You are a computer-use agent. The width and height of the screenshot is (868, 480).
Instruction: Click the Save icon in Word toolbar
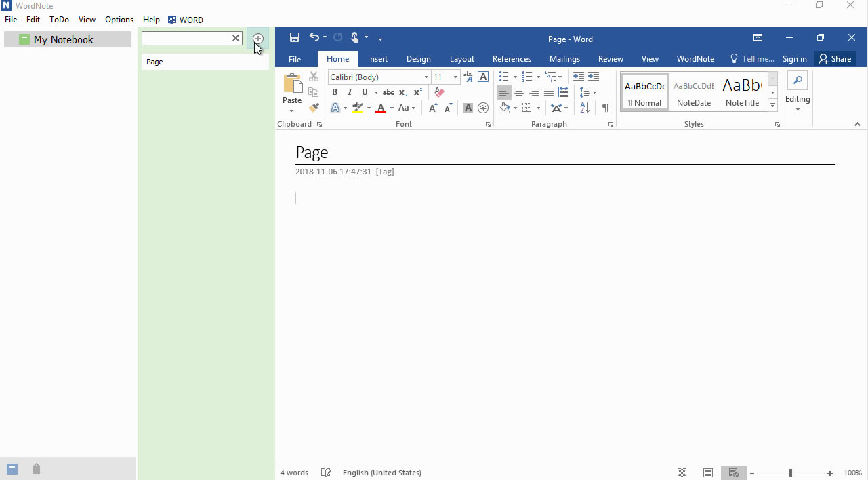[295, 38]
